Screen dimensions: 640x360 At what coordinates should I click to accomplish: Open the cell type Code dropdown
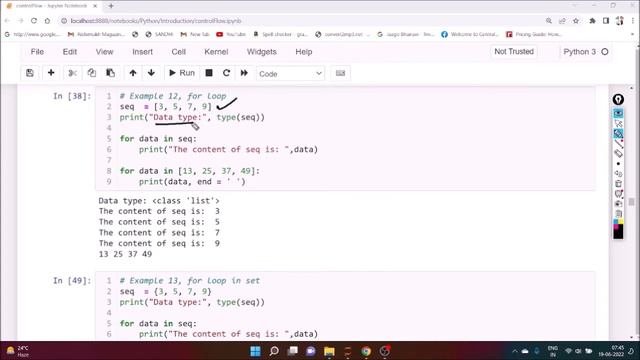(x=290, y=73)
